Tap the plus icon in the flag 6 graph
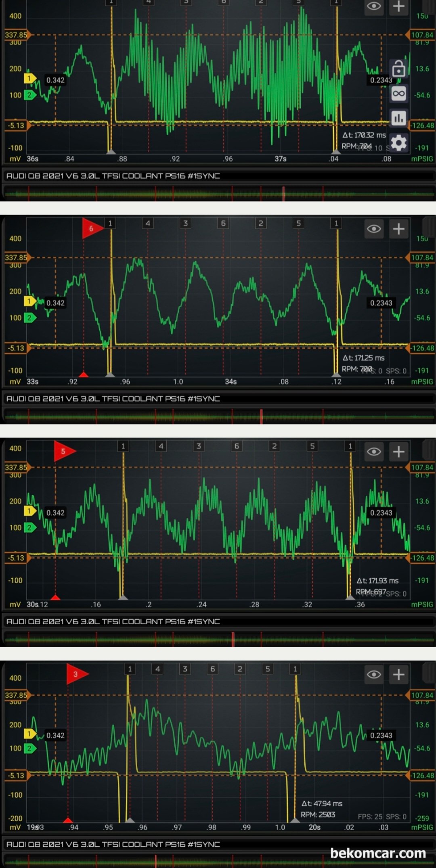 (x=398, y=229)
